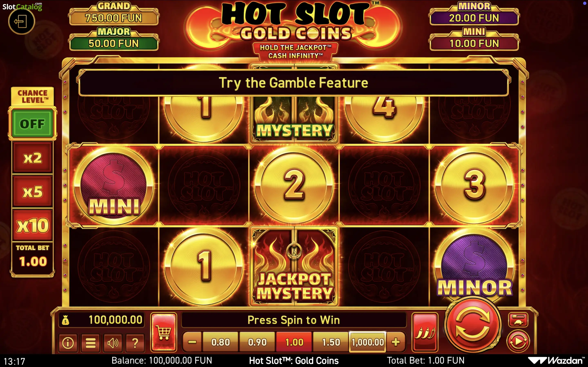Select the 1,000.00 maximum bet
This screenshot has width=588, height=367.
368,342
